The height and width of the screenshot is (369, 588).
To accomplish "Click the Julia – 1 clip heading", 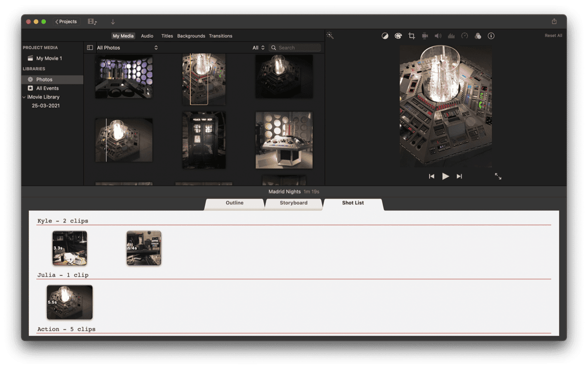I will click(x=63, y=275).
